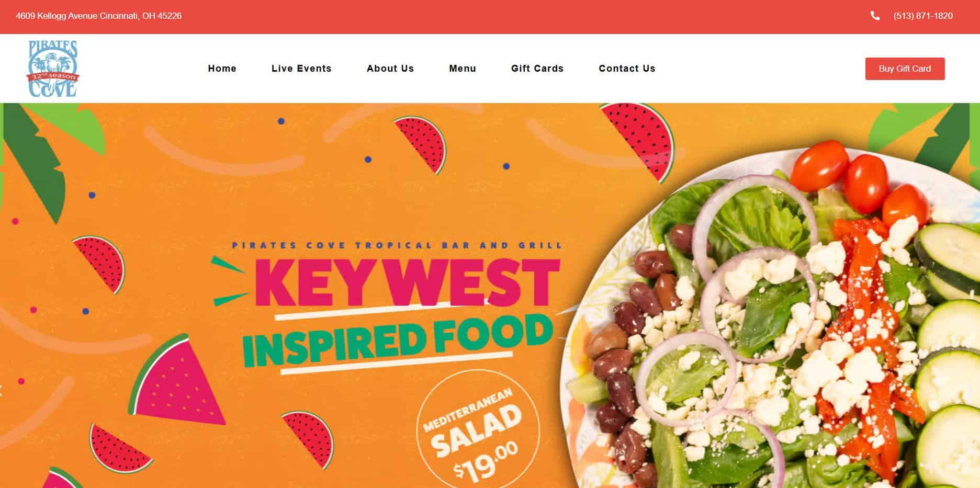Call the (513) 871-1820 phone number
Image resolution: width=980 pixels, height=488 pixels.
pos(923,16)
